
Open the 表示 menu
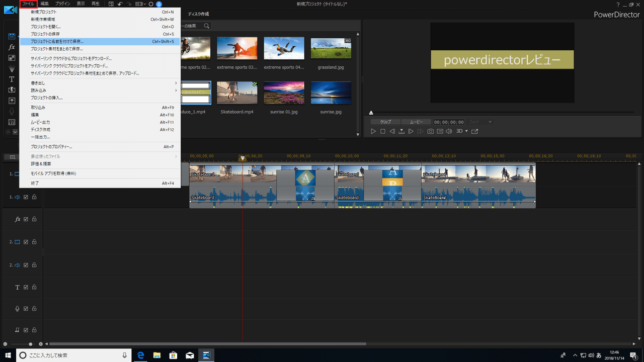pyautogui.click(x=80, y=4)
